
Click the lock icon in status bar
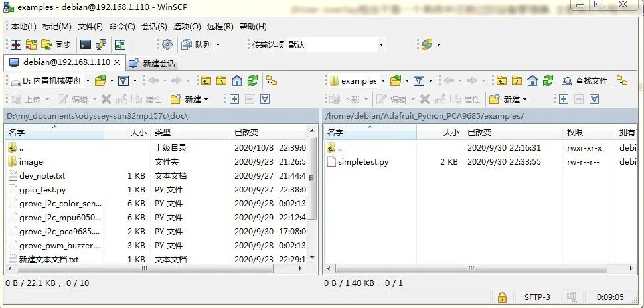click(502, 297)
